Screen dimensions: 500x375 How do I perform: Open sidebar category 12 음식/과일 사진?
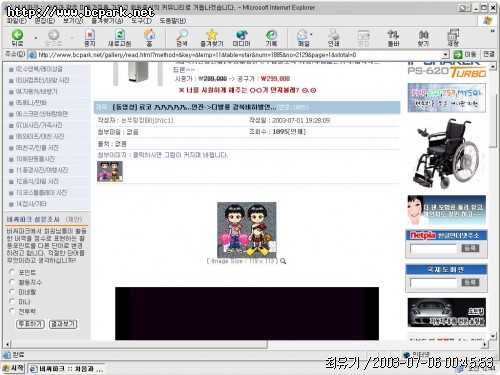pyautogui.click(x=37, y=181)
